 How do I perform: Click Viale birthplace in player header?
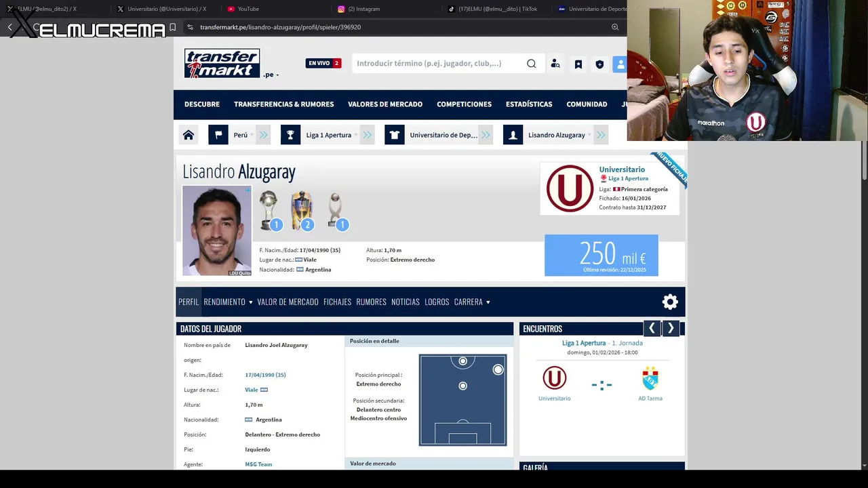click(310, 260)
